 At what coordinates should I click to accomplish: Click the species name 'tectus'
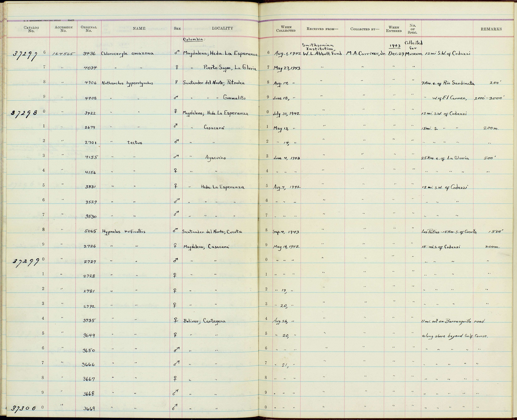(x=135, y=143)
